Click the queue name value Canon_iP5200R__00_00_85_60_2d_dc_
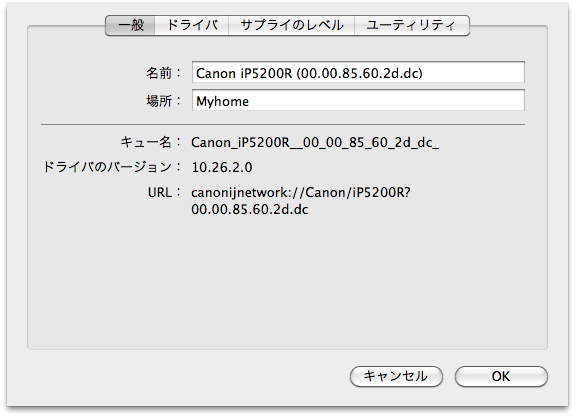The width and height of the screenshot is (575, 417). point(315,143)
